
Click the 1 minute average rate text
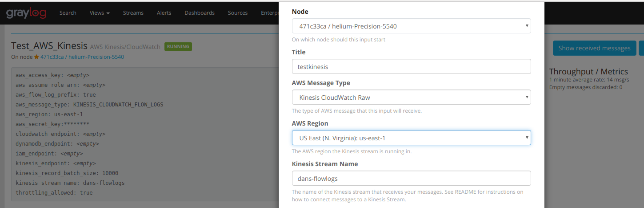[589, 80]
